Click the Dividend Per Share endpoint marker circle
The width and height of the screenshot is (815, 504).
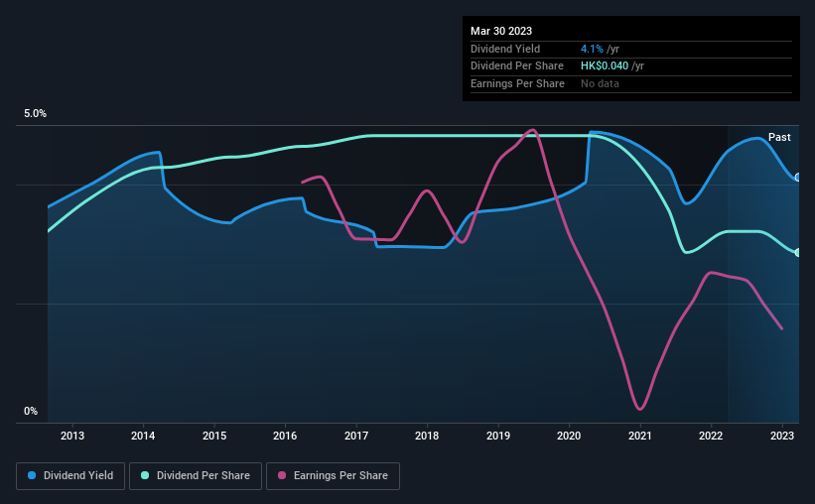798,253
